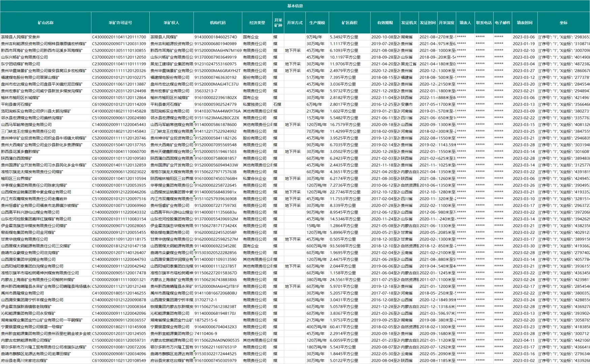
Task: Select the 矿山名称 column header
Action: (x=46, y=23)
